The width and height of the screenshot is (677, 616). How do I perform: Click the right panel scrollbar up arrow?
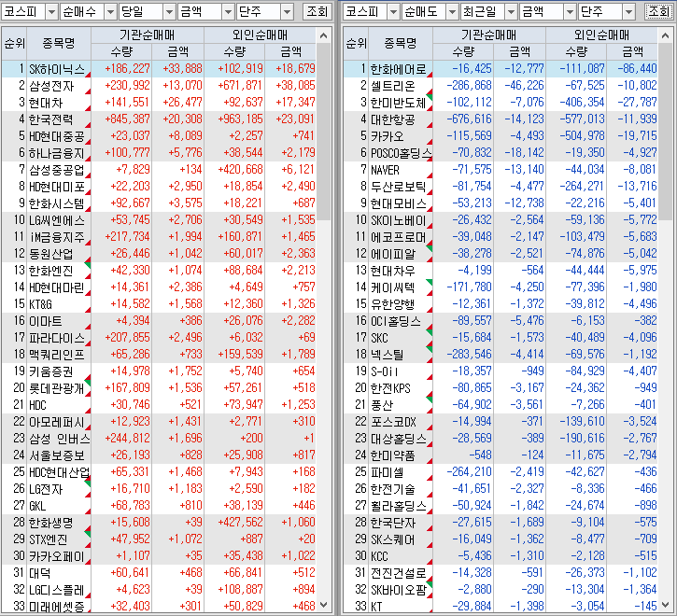point(665,35)
